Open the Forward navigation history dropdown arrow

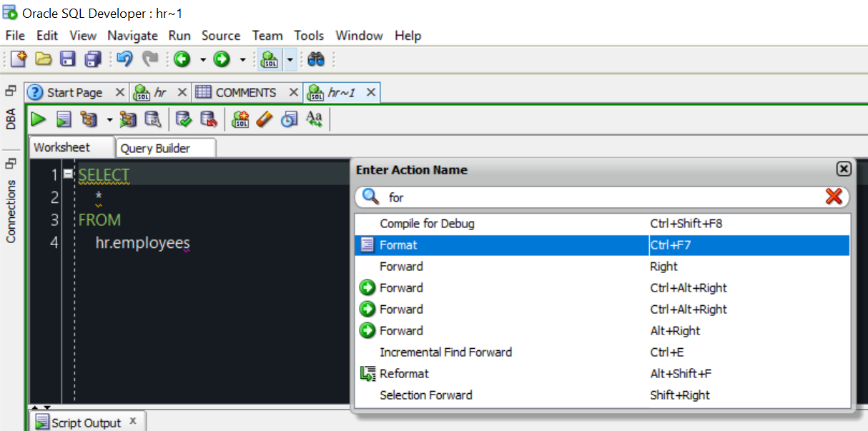242,60
